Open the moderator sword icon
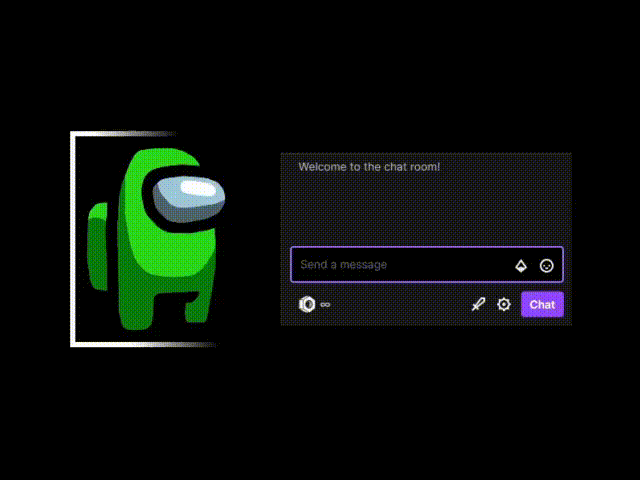Screen dimensions: 640x480 point(478,304)
